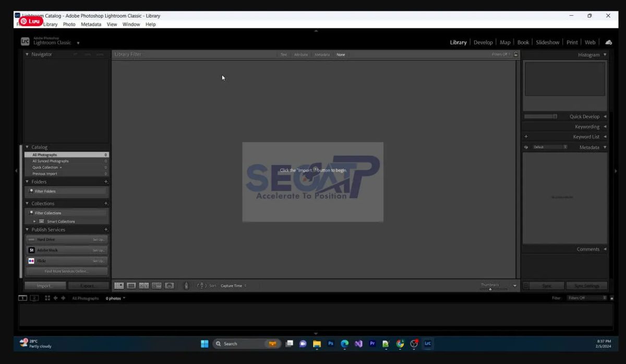The height and width of the screenshot is (364, 626).
Task: Collapse the Publish Services panel
Action: point(27,230)
